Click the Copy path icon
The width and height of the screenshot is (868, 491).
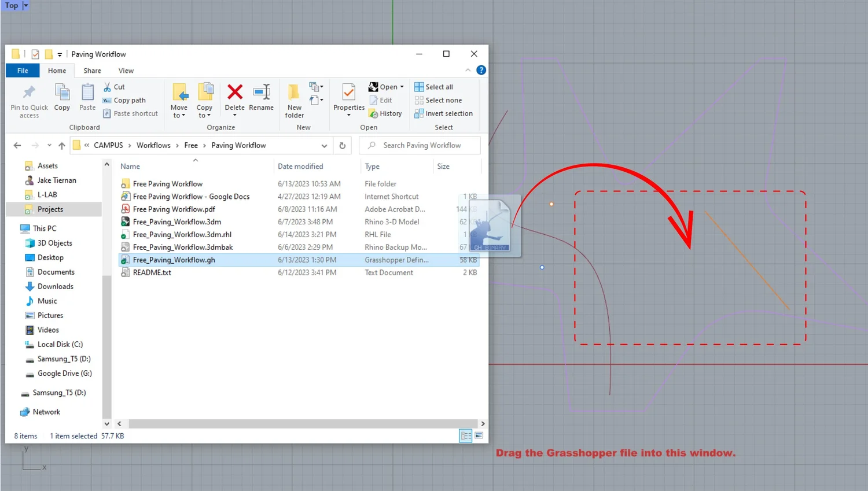(x=108, y=100)
